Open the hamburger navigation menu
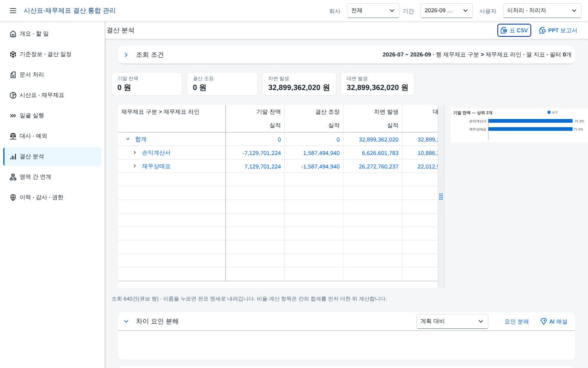This screenshot has width=588, height=368. pyautogui.click(x=13, y=11)
